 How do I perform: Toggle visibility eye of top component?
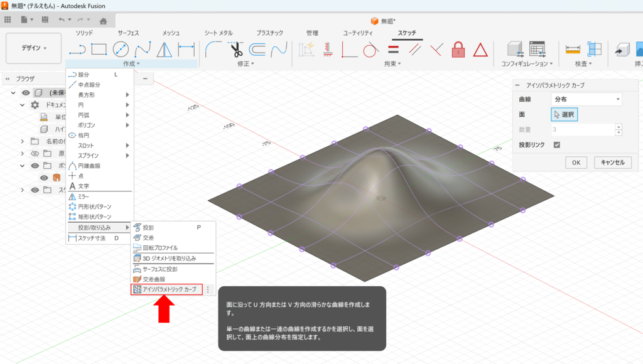pos(26,93)
